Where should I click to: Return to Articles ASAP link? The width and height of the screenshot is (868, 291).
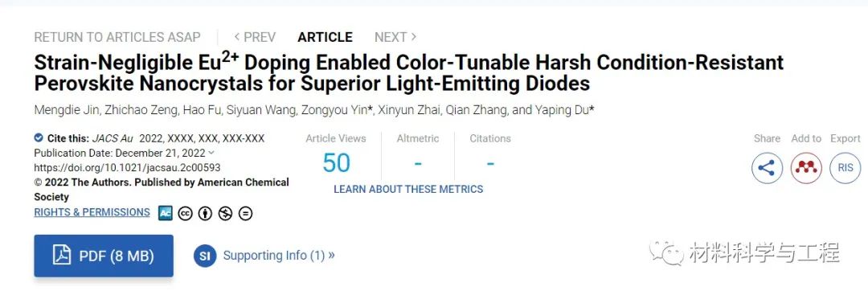[117, 37]
